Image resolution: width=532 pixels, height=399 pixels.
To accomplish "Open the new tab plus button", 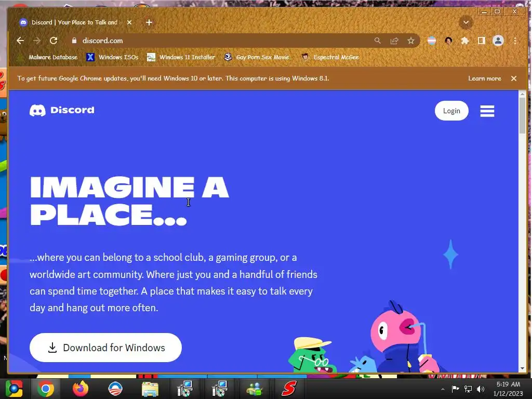I will pyautogui.click(x=149, y=22).
